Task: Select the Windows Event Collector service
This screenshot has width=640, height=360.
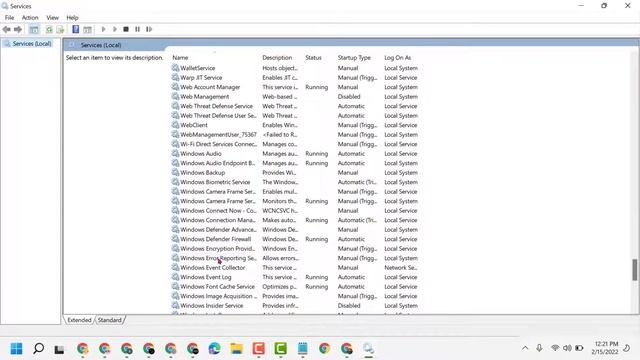Action: [x=295, y=268]
